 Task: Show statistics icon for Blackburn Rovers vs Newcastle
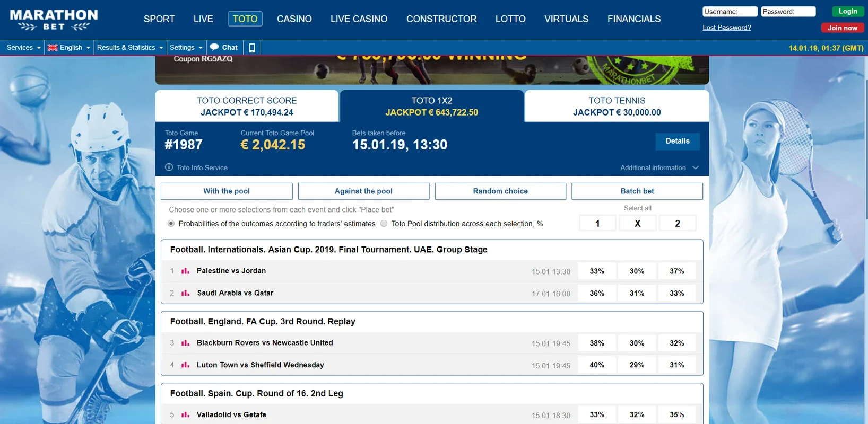185,343
